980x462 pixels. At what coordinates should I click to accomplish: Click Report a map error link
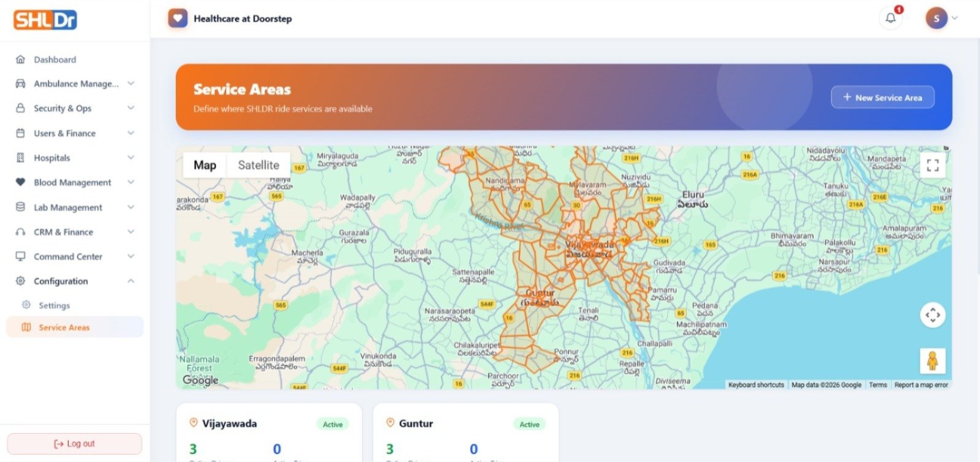tap(921, 385)
